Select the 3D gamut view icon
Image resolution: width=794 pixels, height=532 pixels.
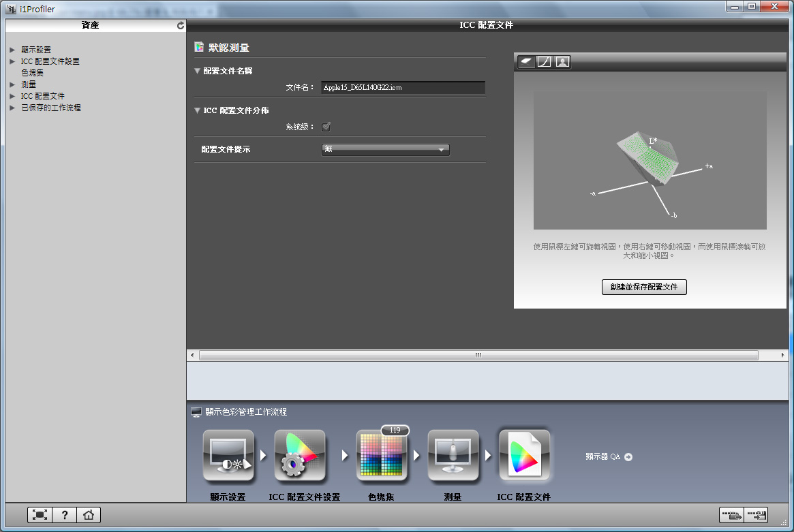(x=527, y=62)
